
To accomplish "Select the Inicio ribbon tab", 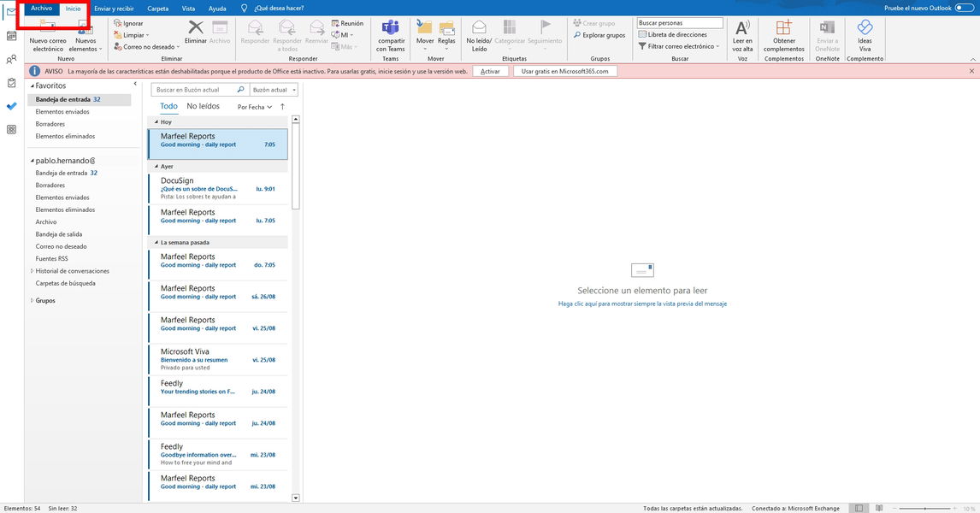I will point(74,9).
